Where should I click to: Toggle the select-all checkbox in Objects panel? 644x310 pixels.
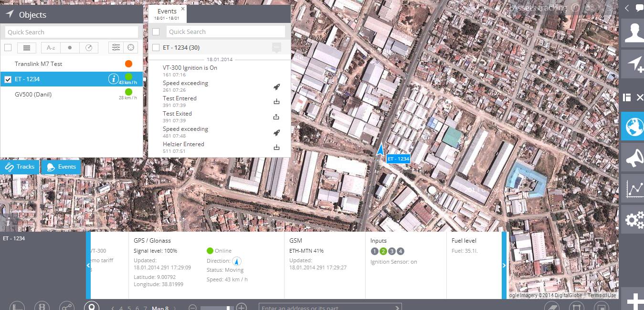[8, 47]
